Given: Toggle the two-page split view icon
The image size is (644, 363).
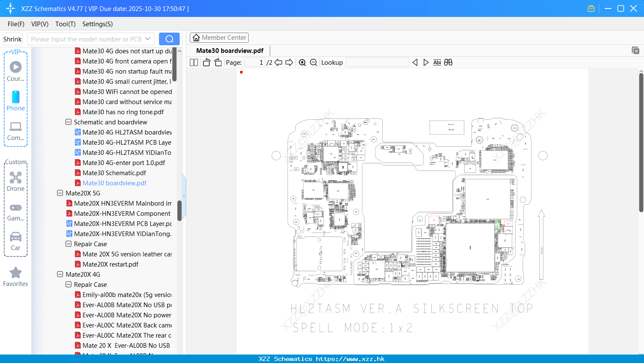Looking at the screenshot, I should 194,63.
